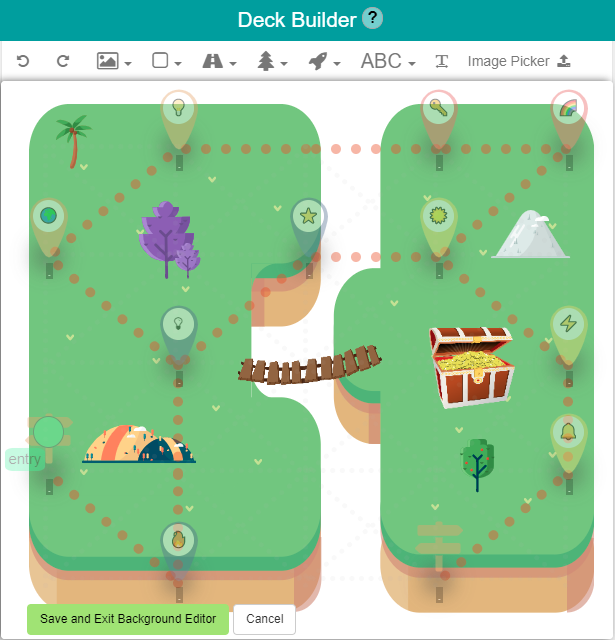This screenshot has width=615, height=640.
Task: Select the palm tree image
Action: coord(73,141)
